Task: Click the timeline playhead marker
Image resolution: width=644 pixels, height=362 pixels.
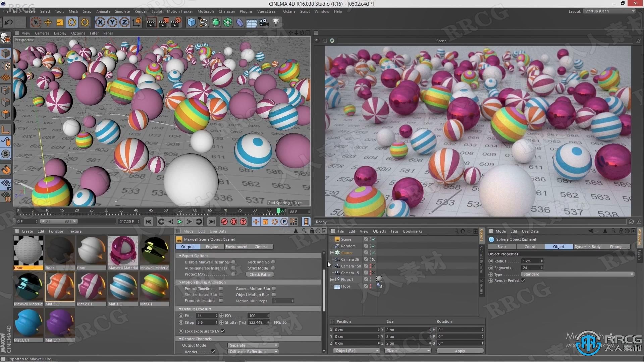Action: pos(278,210)
